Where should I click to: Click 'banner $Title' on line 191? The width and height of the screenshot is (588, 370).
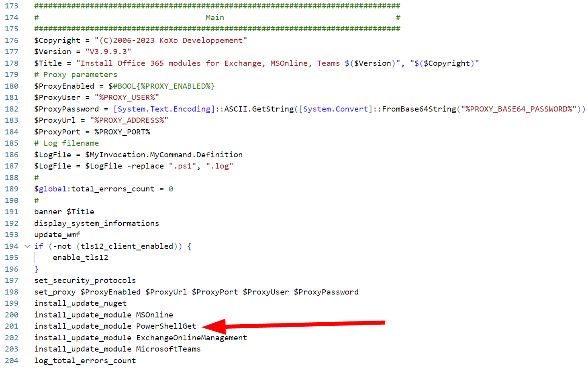(64, 211)
